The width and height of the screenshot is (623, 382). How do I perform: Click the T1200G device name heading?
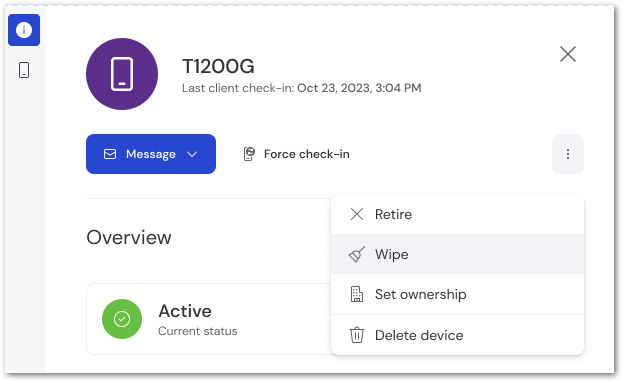tap(218, 66)
